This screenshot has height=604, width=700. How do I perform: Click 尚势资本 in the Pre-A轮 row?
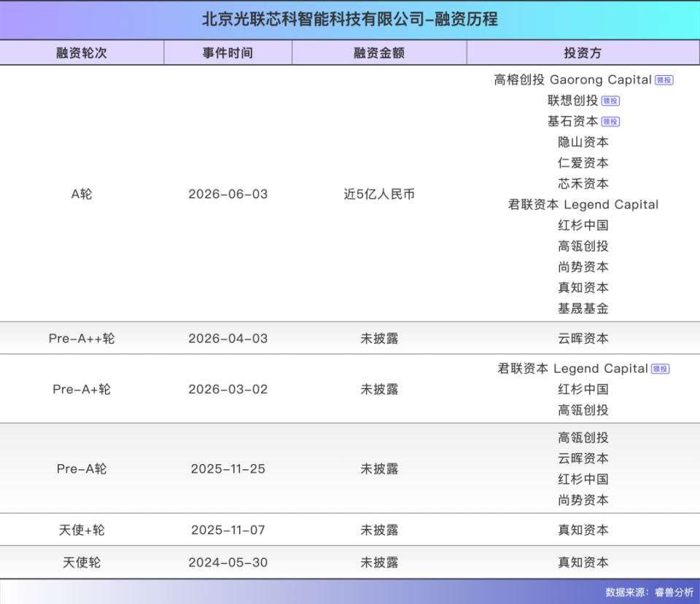[583, 500]
